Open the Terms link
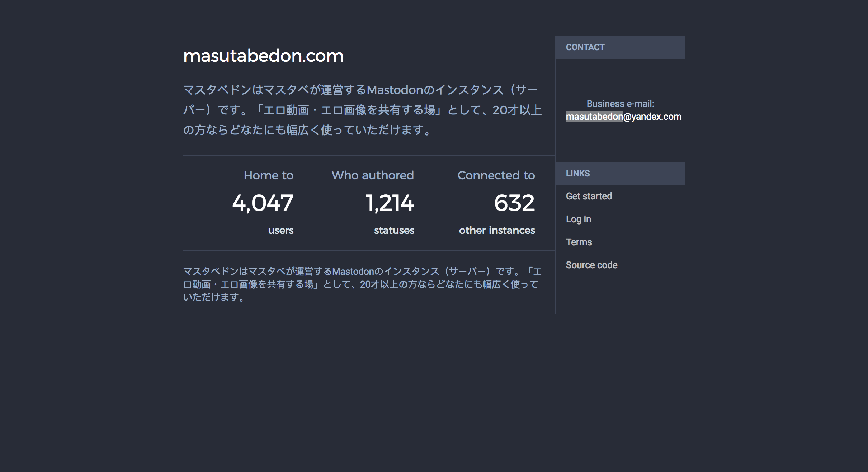 (x=579, y=242)
